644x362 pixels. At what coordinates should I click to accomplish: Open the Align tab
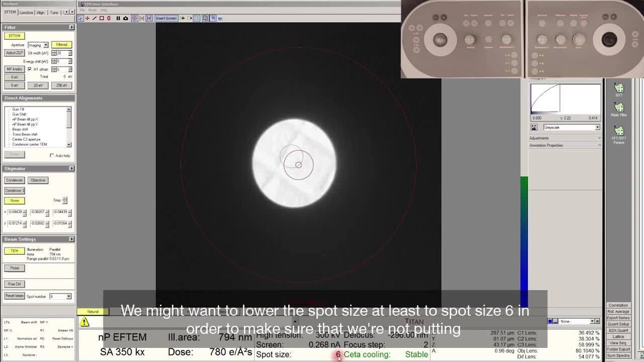click(x=40, y=12)
